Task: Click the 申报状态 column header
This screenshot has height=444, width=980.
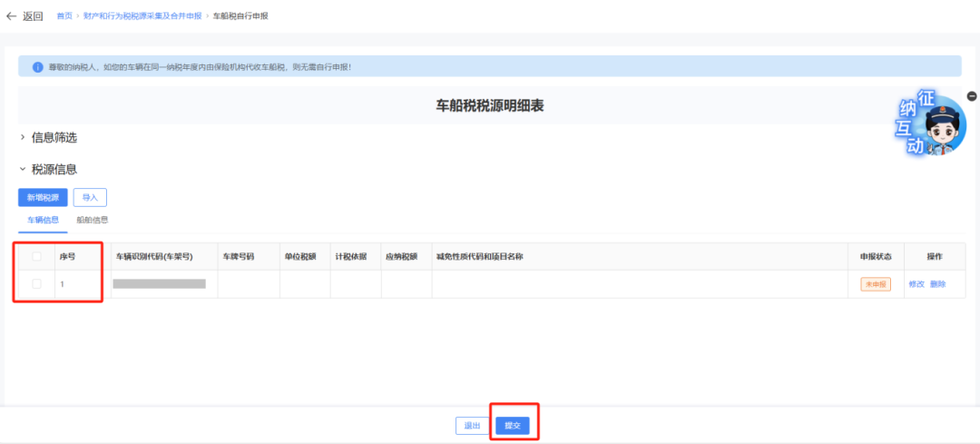Action: point(876,257)
